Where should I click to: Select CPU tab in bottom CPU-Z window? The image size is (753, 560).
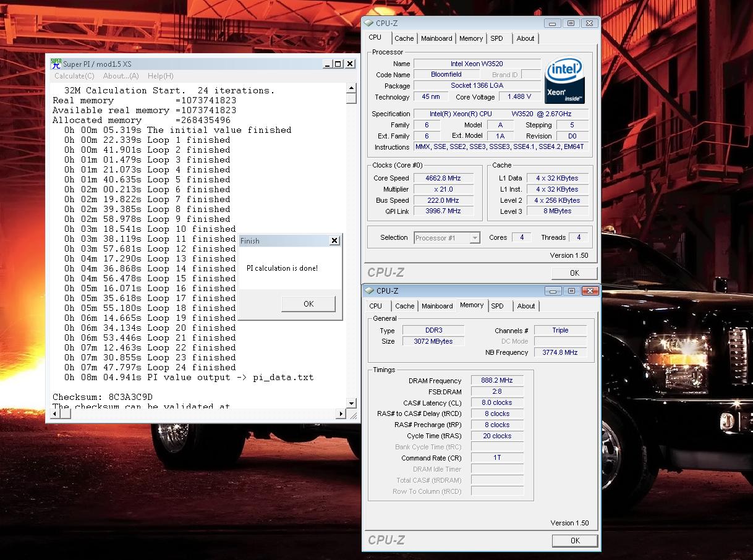[x=376, y=306]
